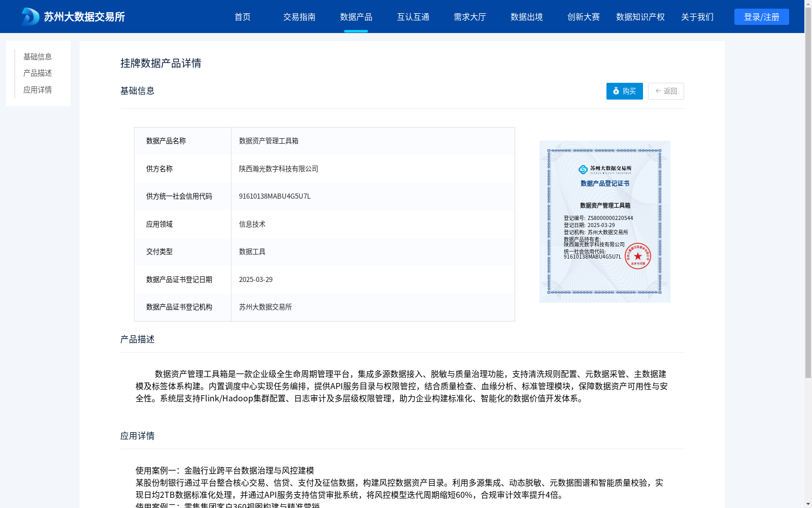Click the 基础信息 section heading
The image size is (812, 508).
(x=138, y=90)
